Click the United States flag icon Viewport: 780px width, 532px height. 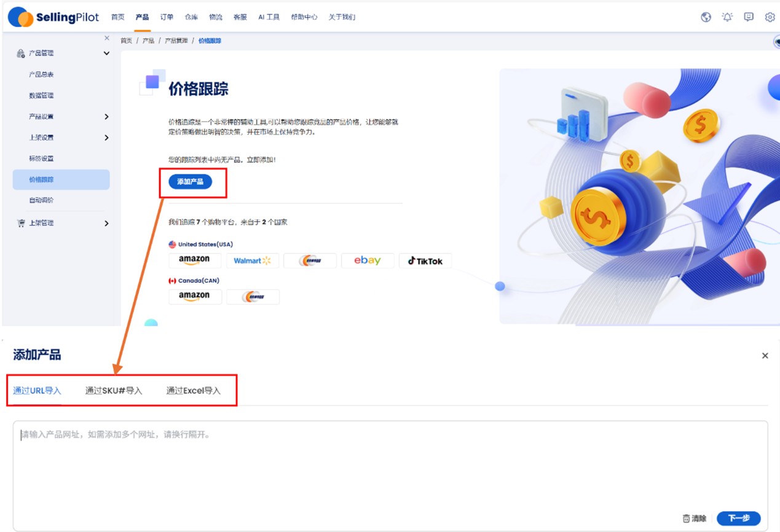pos(172,244)
